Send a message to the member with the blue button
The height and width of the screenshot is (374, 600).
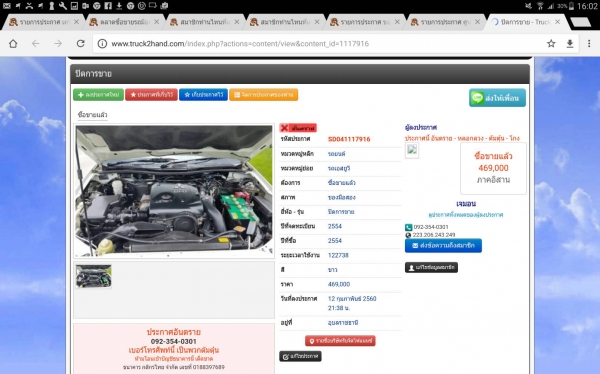(443, 245)
